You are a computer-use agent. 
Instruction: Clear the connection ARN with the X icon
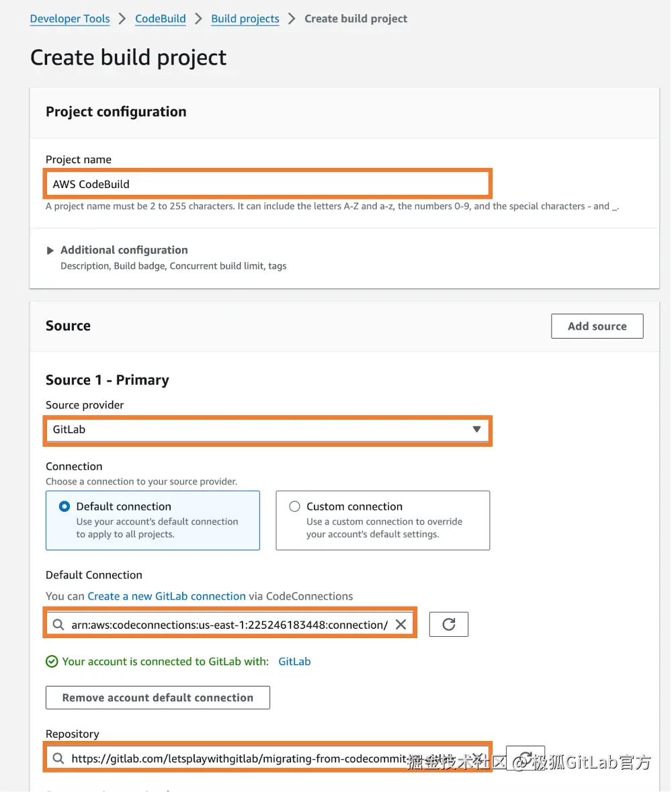pos(401,624)
